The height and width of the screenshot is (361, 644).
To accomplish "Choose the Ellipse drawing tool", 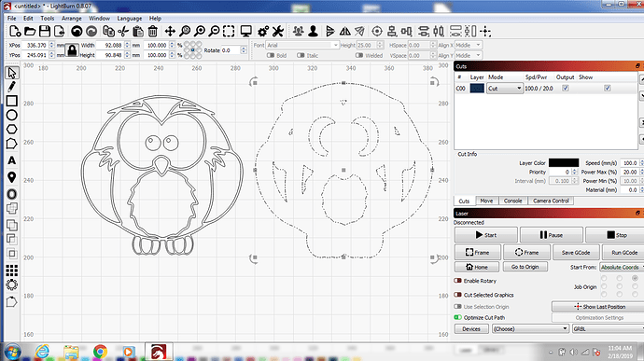I will [x=11, y=116].
